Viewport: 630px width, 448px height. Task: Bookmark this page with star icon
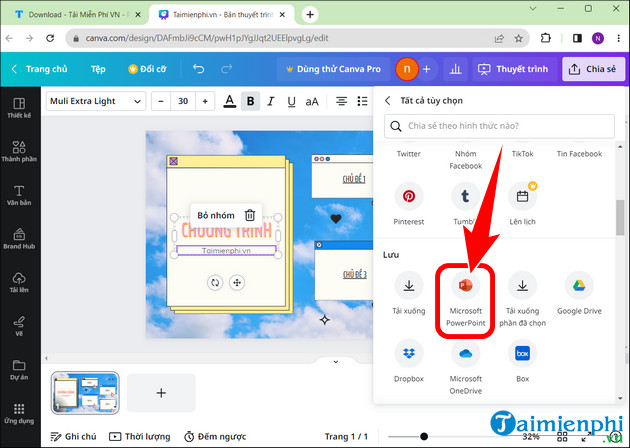pos(519,39)
